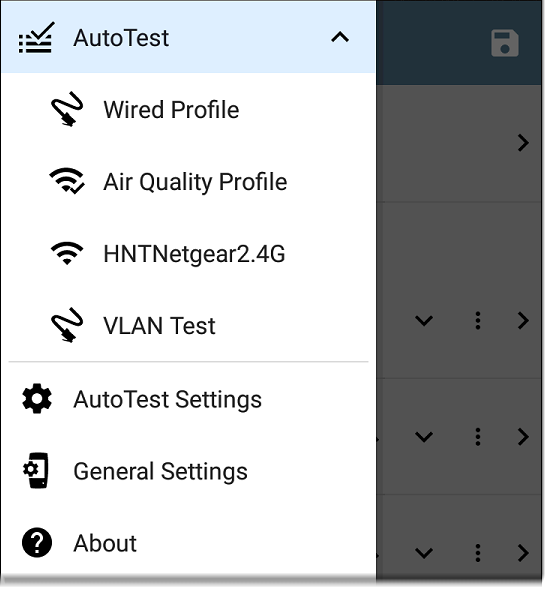Open the first card's three-dot overflow menu
Screen dimensions: 548x589
pyautogui.click(x=478, y=321)
